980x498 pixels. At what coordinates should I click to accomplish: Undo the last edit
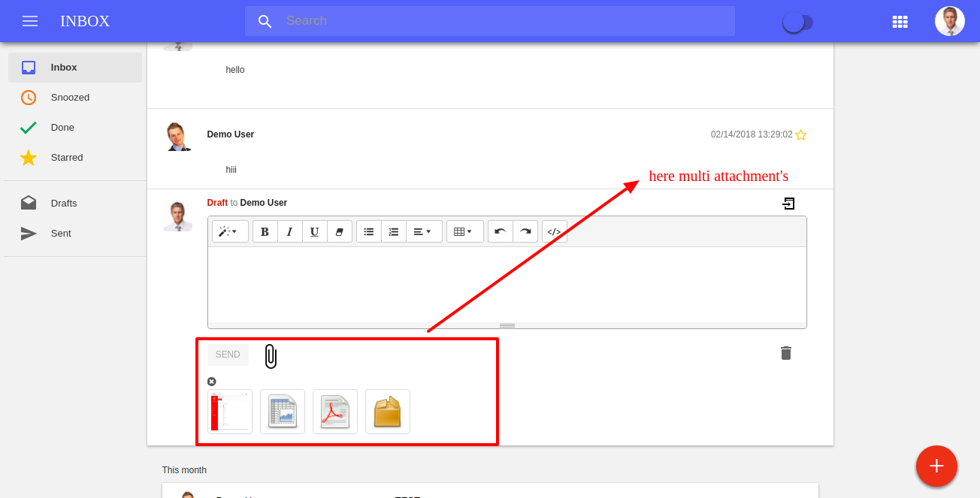click(x=500, y=231)
